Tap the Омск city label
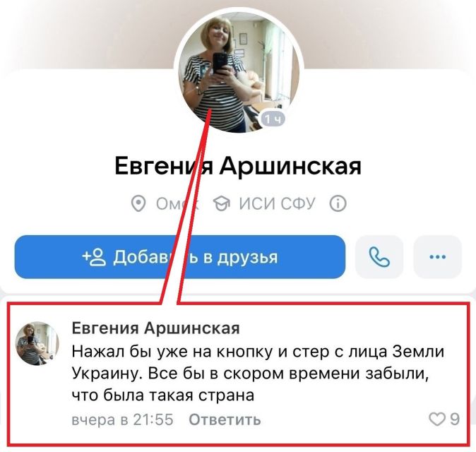476x452 pixels. click(x=177, y=203)
